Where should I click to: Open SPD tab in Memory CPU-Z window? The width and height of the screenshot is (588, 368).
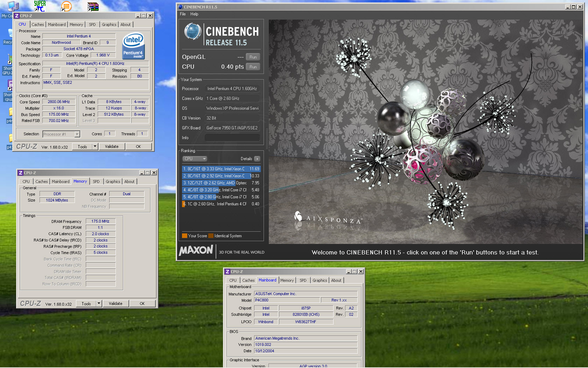pyautogui.click(x=96, y=182)
